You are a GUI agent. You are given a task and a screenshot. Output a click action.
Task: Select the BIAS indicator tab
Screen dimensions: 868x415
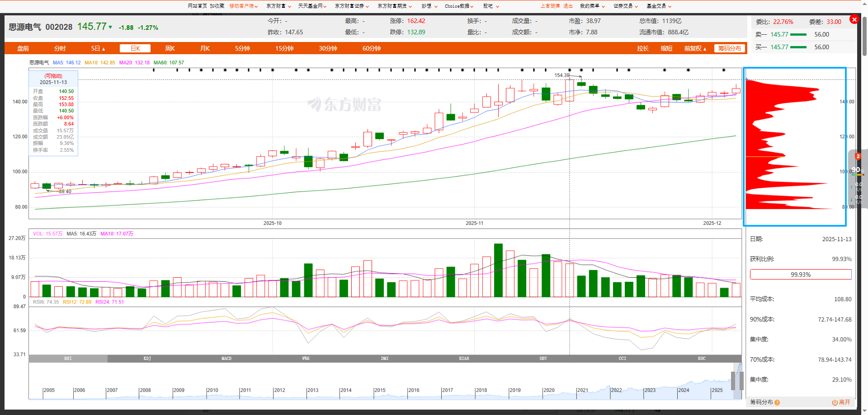(464, 359)
